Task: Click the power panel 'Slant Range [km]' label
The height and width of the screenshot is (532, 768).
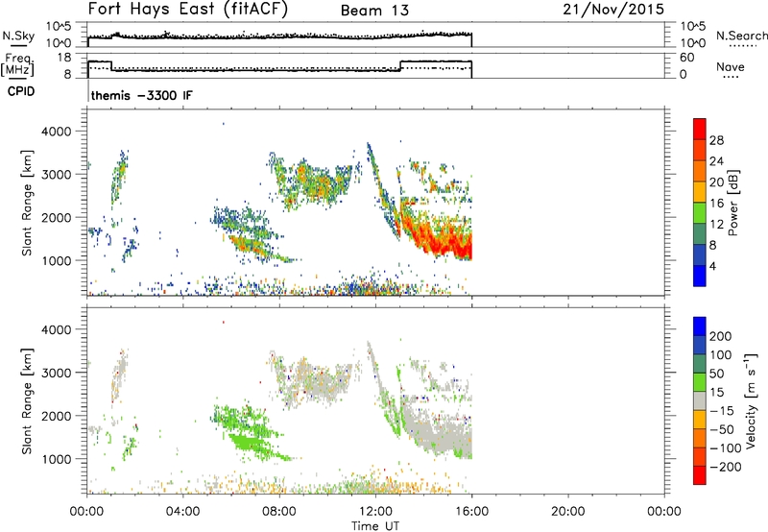Action: pos(27,203)
